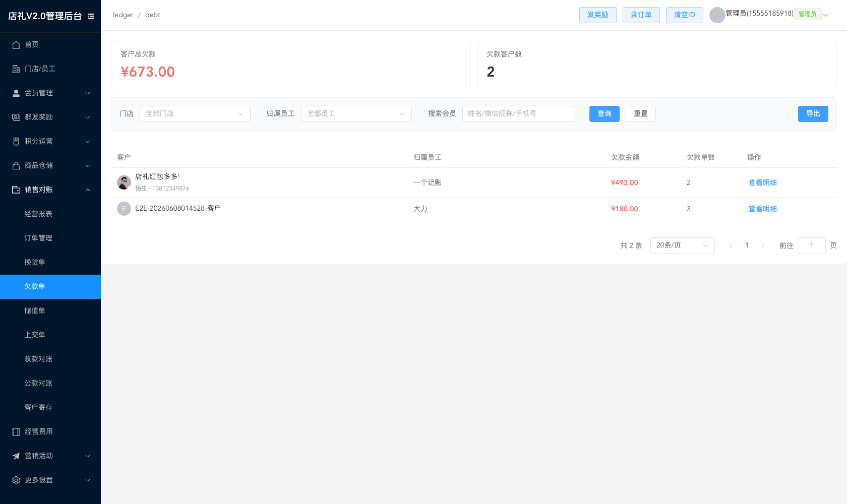This screenshot has width=847, height=504.
Task: Click the 群发奖励 icon in sidebar
Action: (x=16, y=117)
